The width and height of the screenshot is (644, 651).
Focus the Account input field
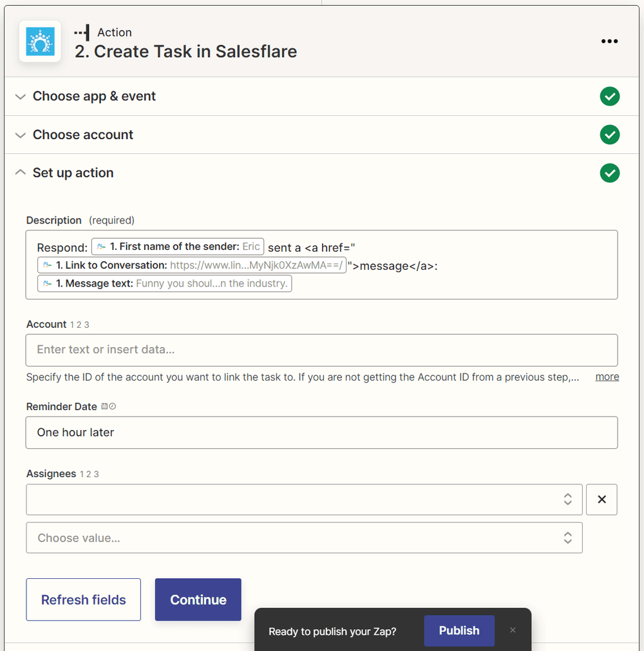[x=322, y=350]
